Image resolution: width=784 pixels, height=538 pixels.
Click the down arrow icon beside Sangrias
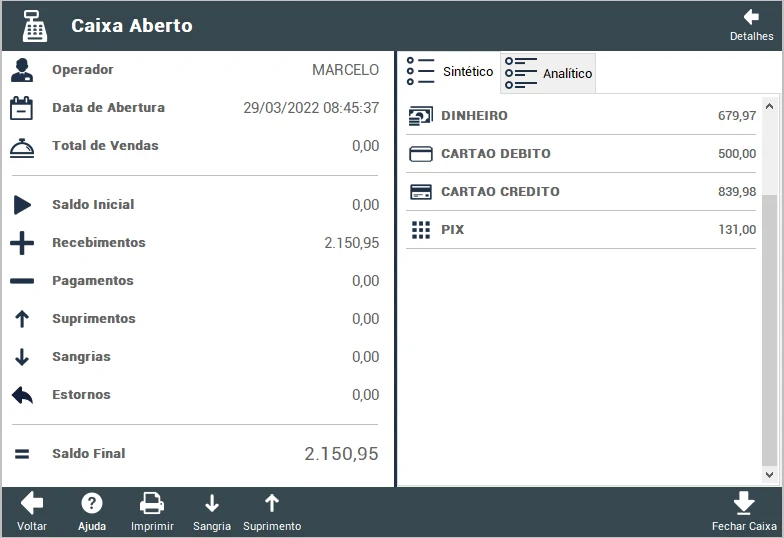22,357
